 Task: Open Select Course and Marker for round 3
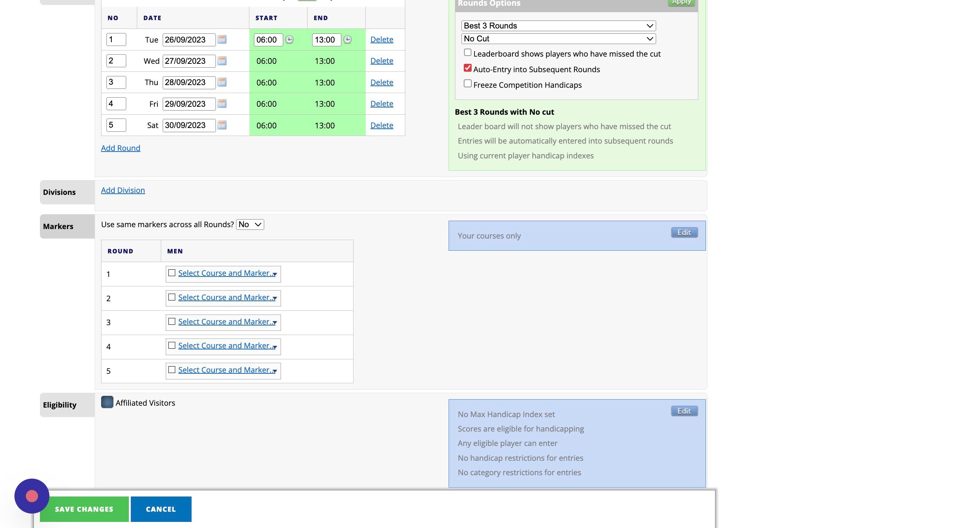[x=227, y=322]
